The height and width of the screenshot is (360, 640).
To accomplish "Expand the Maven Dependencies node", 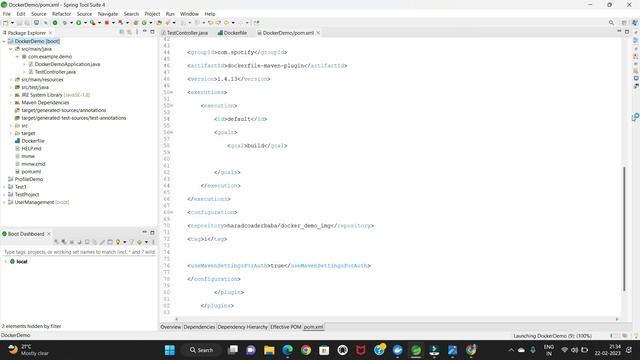I will coord(11,102).
